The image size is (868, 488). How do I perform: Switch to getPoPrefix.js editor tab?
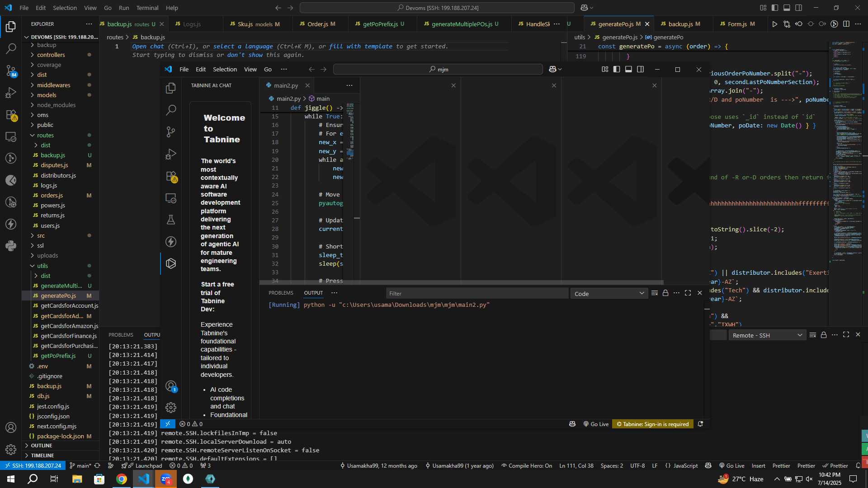coord(382,24)
